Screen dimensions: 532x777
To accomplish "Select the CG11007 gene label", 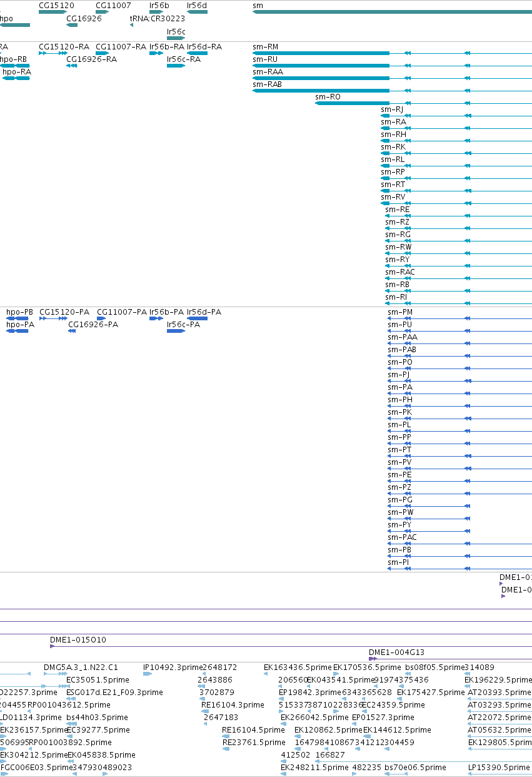I will tap(113, 5).
